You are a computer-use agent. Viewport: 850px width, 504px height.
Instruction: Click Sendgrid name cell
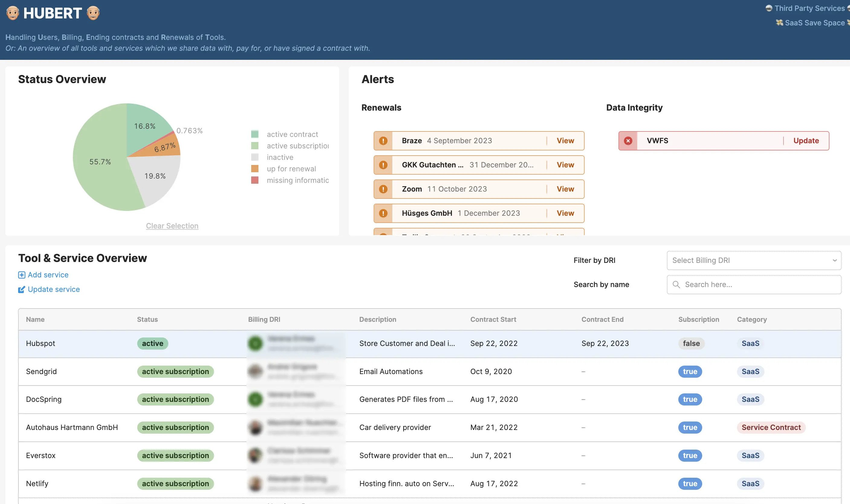click(41, 372)
